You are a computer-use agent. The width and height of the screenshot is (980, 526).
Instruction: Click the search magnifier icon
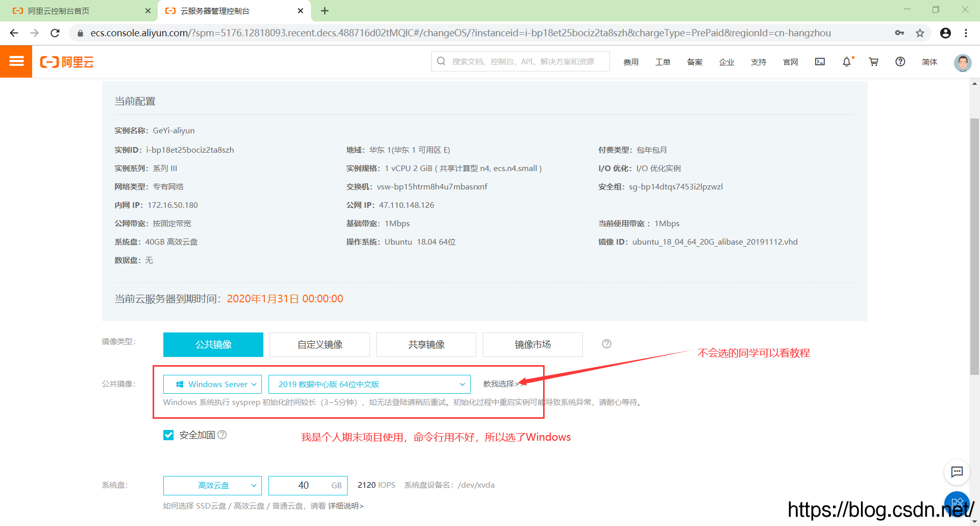coord(441,61)
